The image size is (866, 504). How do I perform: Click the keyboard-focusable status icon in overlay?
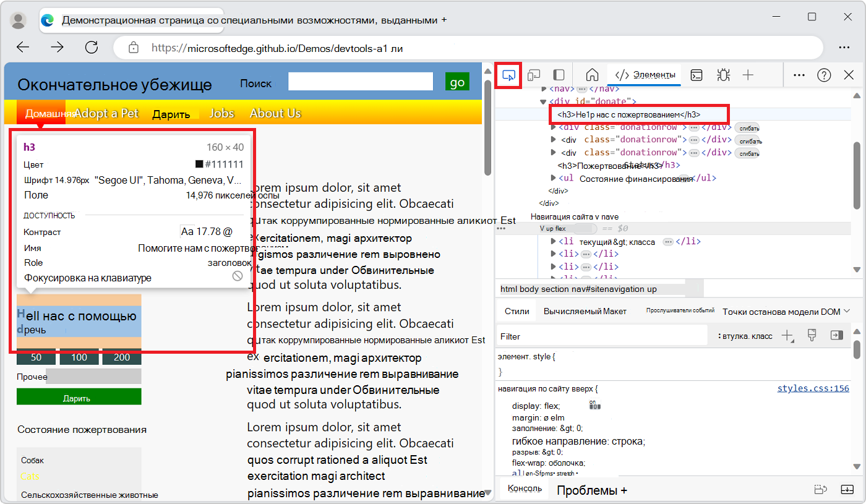[238, 276]
